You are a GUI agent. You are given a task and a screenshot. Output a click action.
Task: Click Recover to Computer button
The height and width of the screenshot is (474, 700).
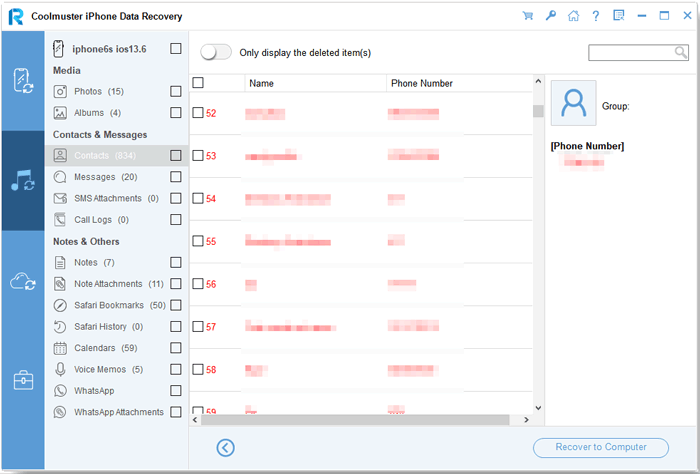(x=600, y=447)
